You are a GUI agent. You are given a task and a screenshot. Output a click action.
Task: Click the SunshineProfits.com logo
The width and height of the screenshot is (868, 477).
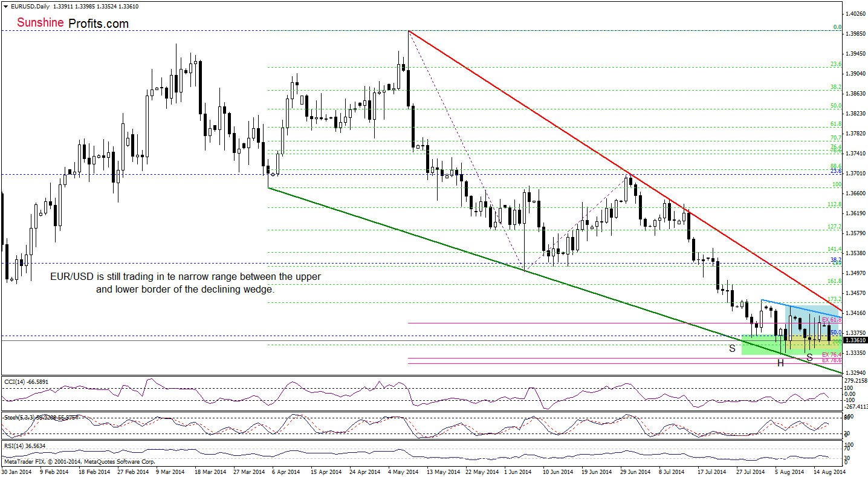[x=73, y=24]
